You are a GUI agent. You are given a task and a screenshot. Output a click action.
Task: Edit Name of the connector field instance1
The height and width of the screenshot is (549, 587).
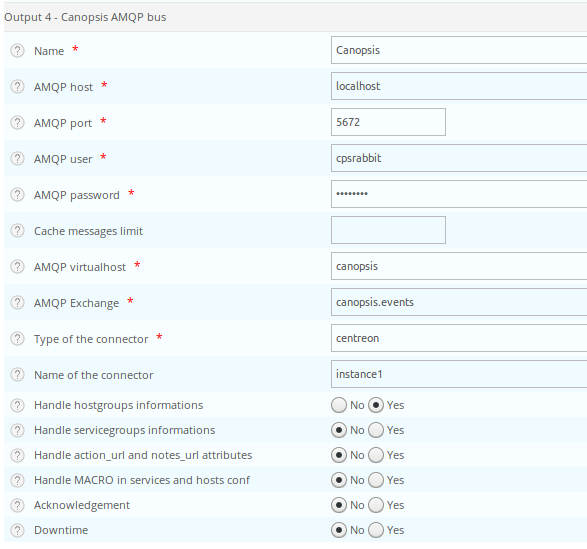point(459,374)
